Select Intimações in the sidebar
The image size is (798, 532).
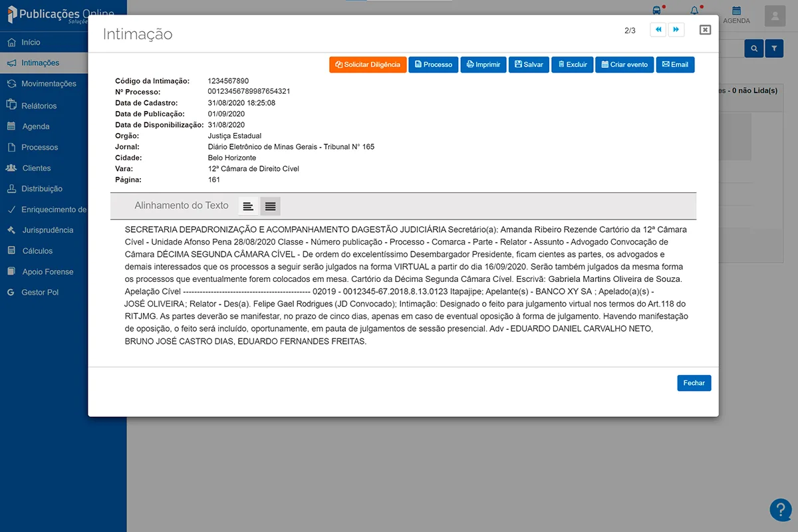41,63
